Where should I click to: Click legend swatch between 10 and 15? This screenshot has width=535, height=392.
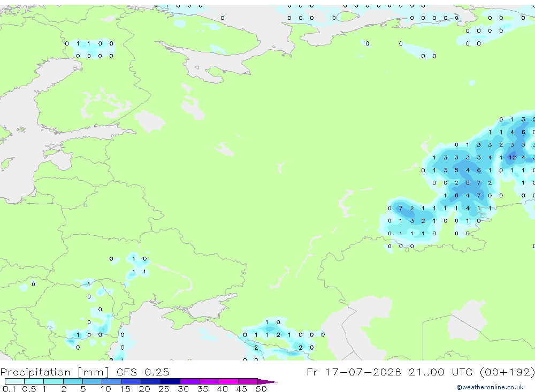tap(112, 381)
